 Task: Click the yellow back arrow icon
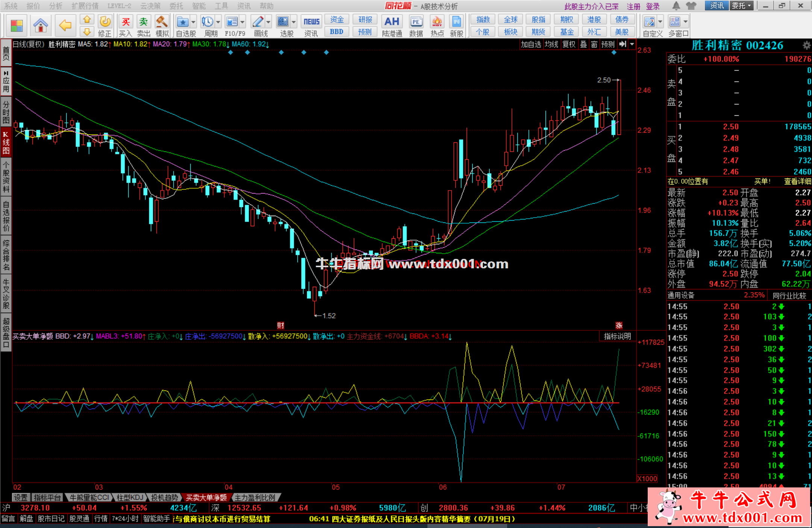[x=65, y=26]
